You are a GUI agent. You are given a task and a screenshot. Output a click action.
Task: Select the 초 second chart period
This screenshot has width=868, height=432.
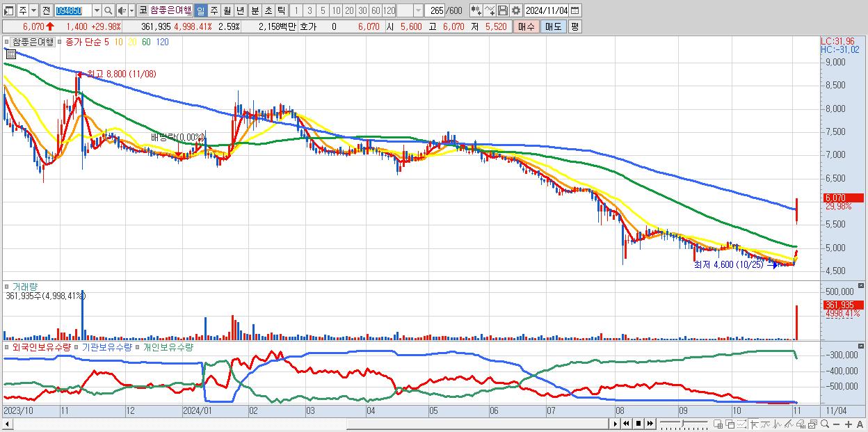pyautogui.click(x=268, y=10)
